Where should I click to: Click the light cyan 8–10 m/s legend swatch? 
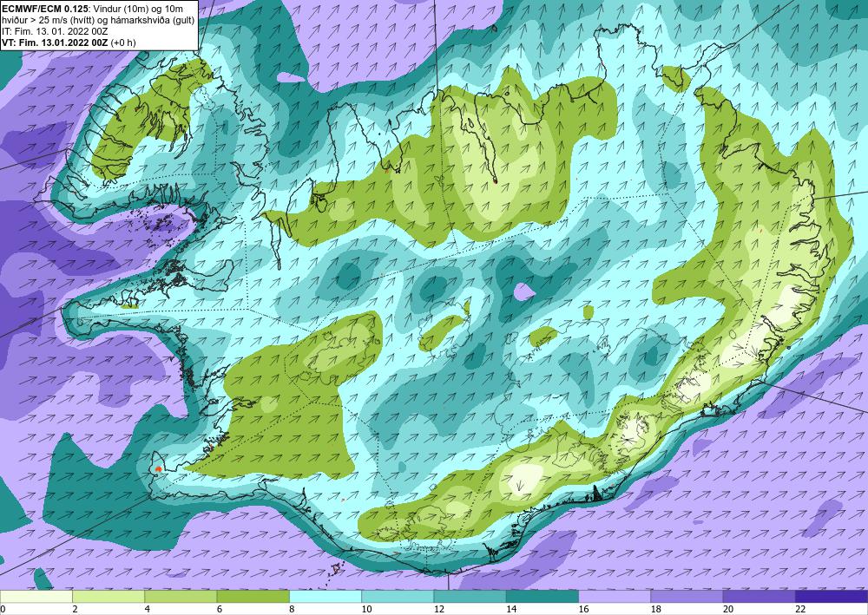[x=325, y=596]
